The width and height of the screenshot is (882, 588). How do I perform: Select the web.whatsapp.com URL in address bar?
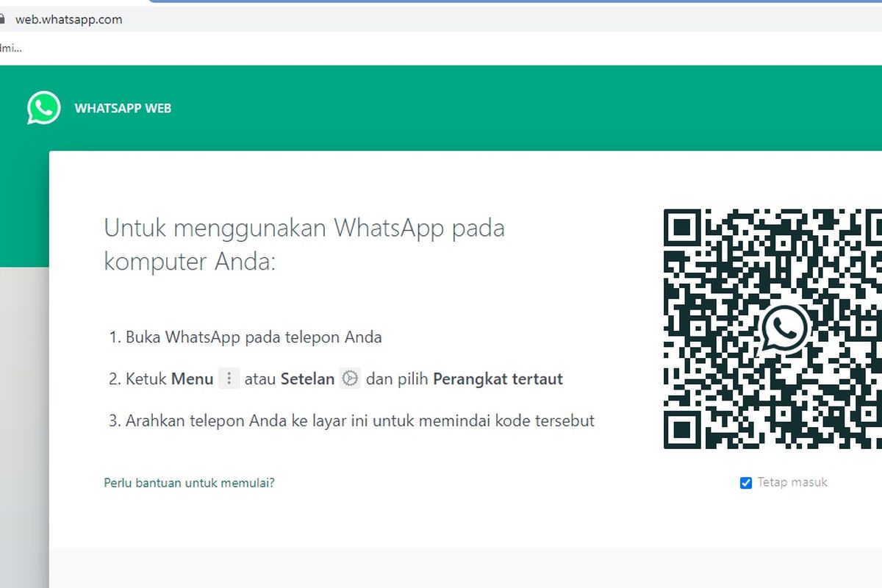[68, 20]
